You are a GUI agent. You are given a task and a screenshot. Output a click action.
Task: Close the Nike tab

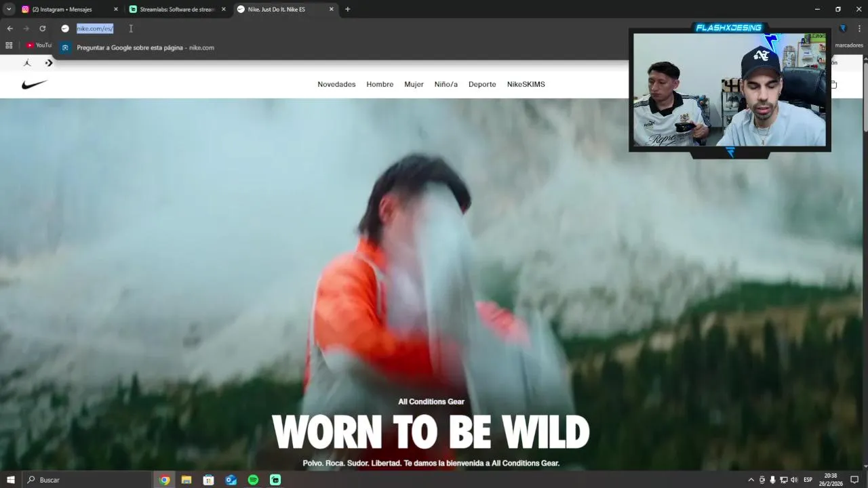tap(332, 9)
